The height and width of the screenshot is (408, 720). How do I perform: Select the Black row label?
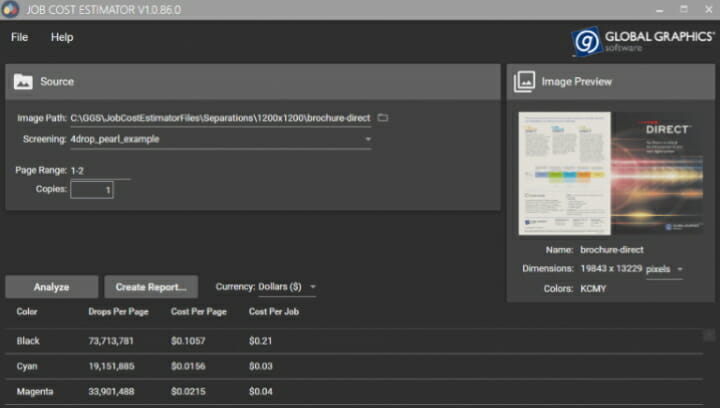28,341
